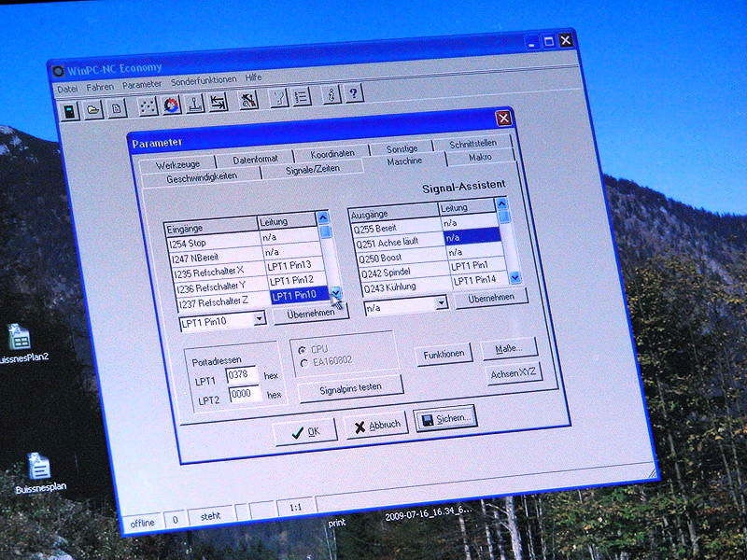Open the Buissnesplan desktop icon
Viewport: 747px width, 560px height.
pos(39,473)
